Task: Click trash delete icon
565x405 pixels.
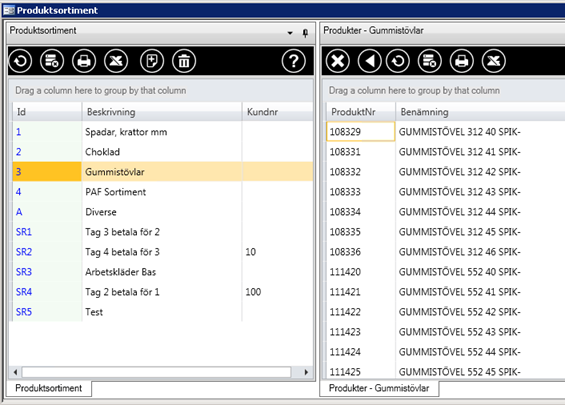Action: click(184, 61)
